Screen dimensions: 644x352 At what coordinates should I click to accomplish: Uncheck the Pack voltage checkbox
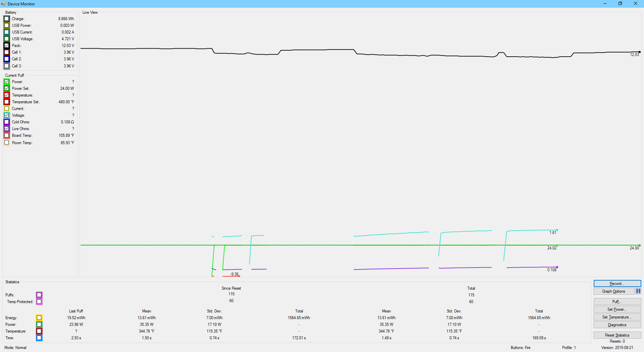coord(7,46)
